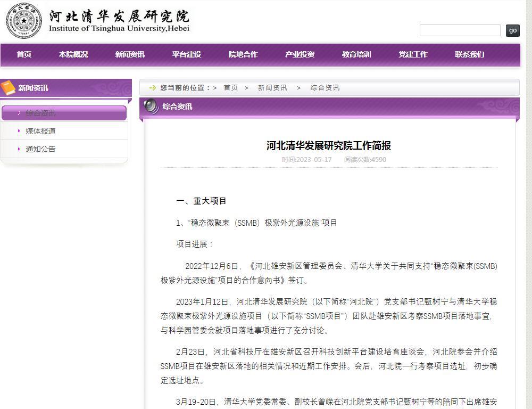Click the sidebar header 新闻资讯

click(33, 88)
